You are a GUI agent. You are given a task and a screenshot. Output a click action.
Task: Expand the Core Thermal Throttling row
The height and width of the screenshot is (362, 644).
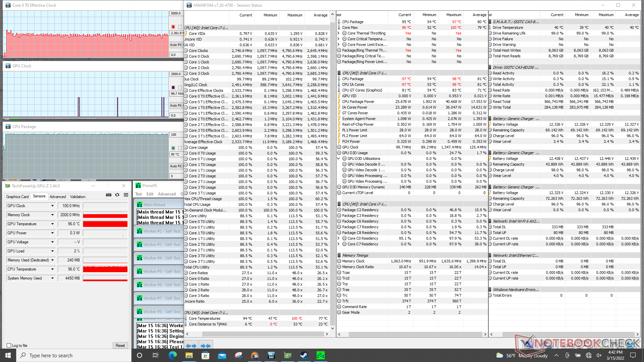[339, 33]
